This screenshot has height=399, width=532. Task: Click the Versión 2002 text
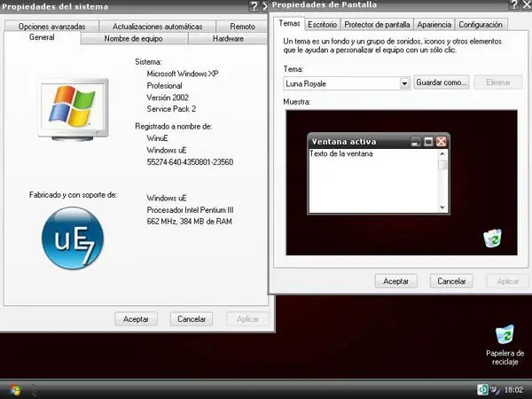click(x=168, y=98)
